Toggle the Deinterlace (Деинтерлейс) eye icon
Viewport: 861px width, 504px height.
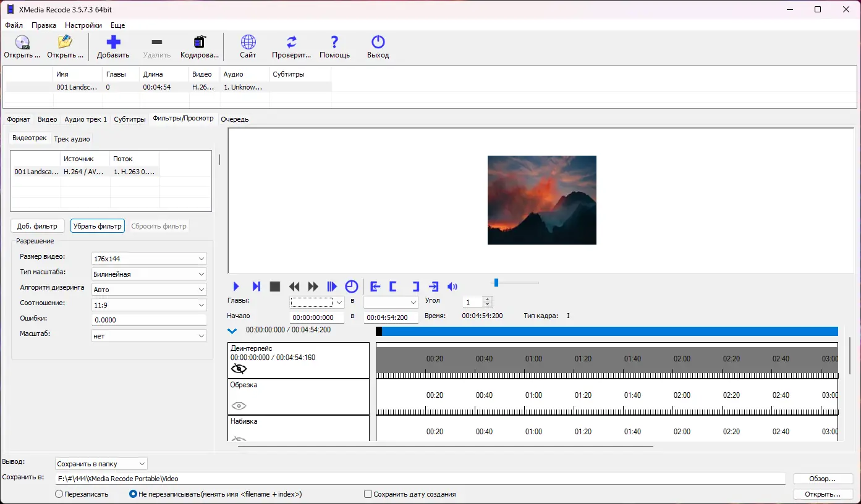pyautogui.click(x=239, y=369)
